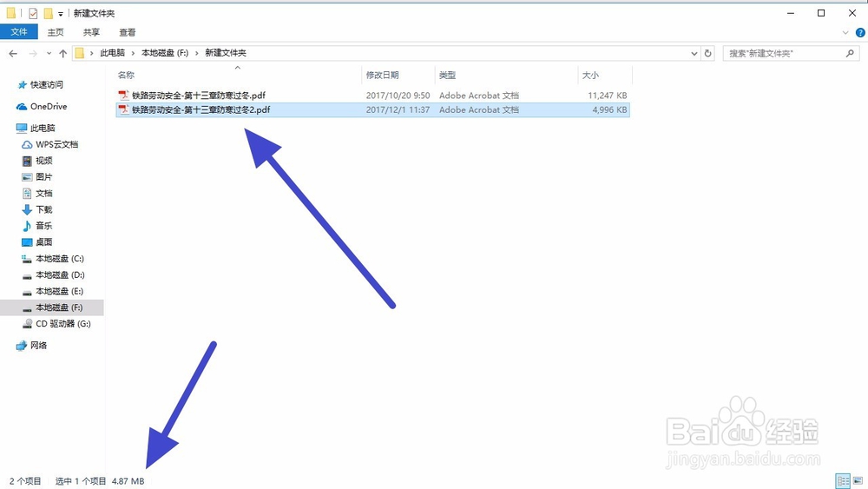Switch to large thumbnails view icon
Viewport: 868px width, 489px height.
point(858,480)
